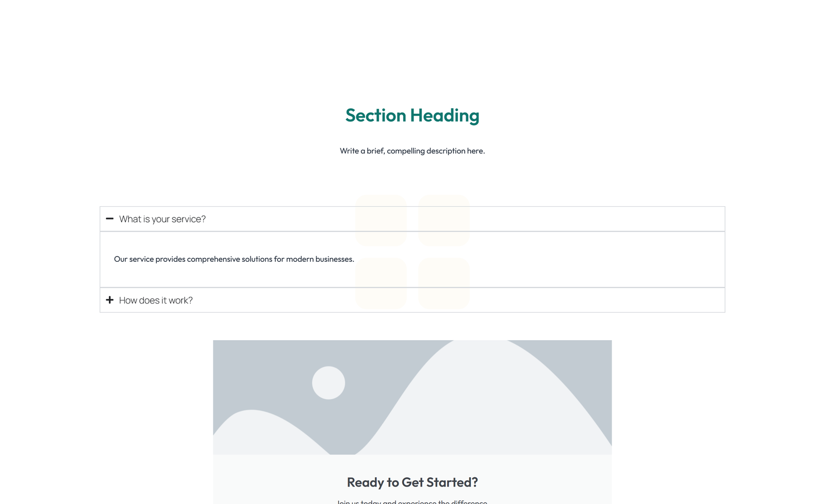The height and width of the screenshot is (504, 825).
Task: Click the plus icon beside "How does it work?"
Action: (x=110, y=300)
